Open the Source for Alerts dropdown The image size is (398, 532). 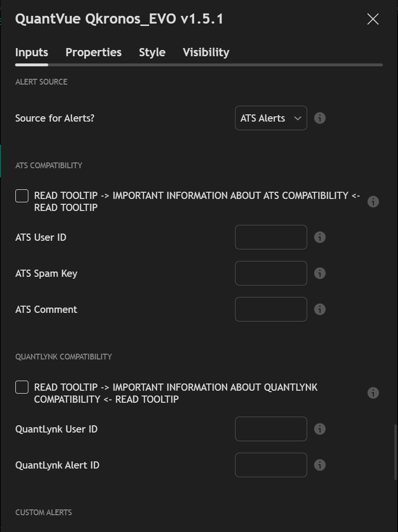[271, 118]
